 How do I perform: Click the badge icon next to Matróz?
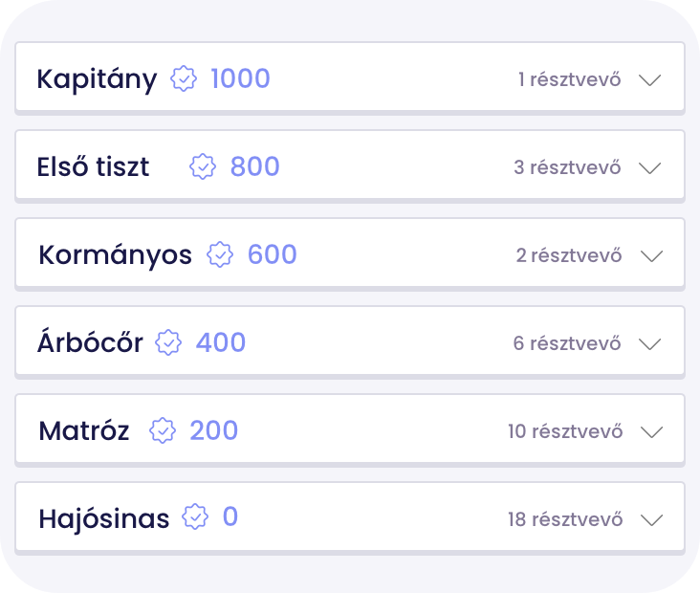(x=163, y=430)
